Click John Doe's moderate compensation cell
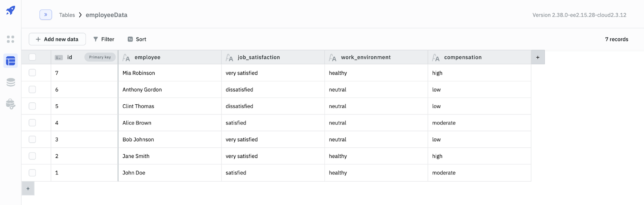This screenshot has height=205, width=644. coord(479,173)
